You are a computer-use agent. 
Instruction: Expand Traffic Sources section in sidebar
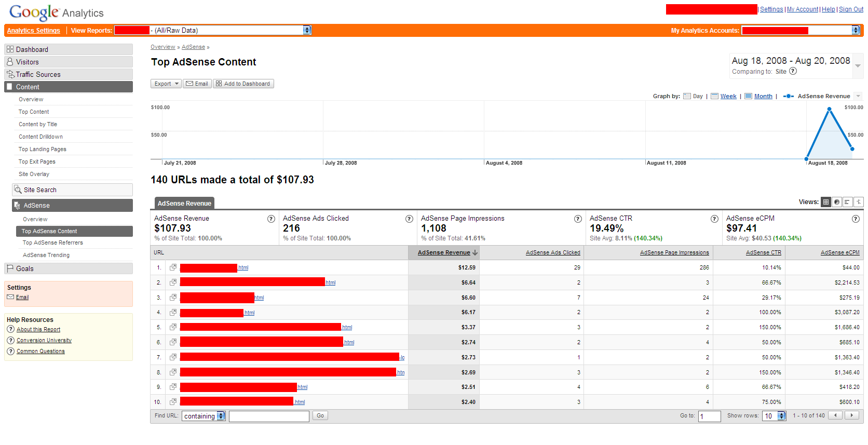pos(69,74)
